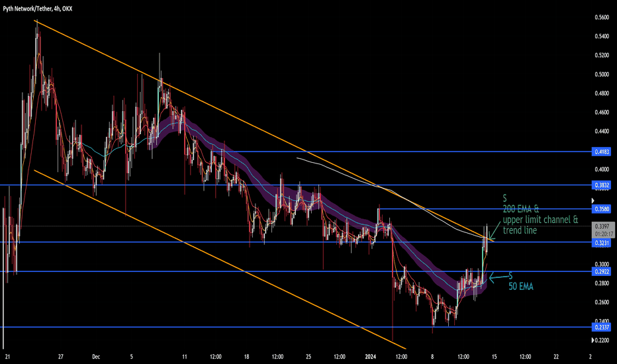Click the '25' date on time axis
The height and width of the screenshot is (364, 617).
(308, 357)
